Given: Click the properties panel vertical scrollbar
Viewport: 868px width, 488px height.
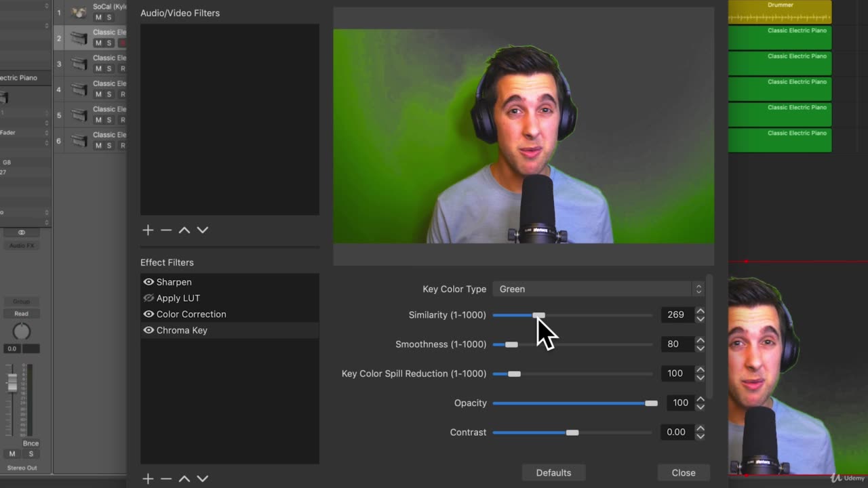Looking at the screenshot, I should pyautogui.click(x=709, y=336).
